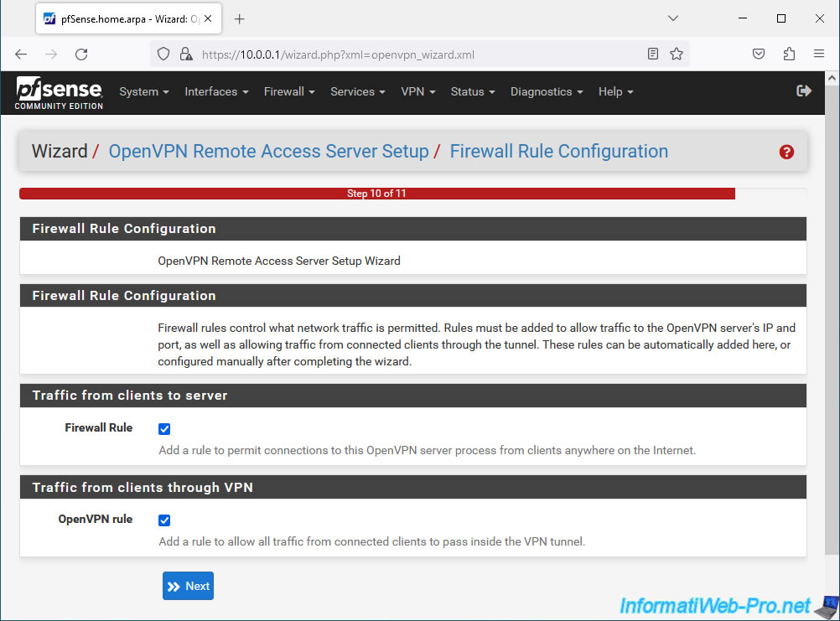
Task: Open the list all tabs chevron
Action: click(673, 18)
